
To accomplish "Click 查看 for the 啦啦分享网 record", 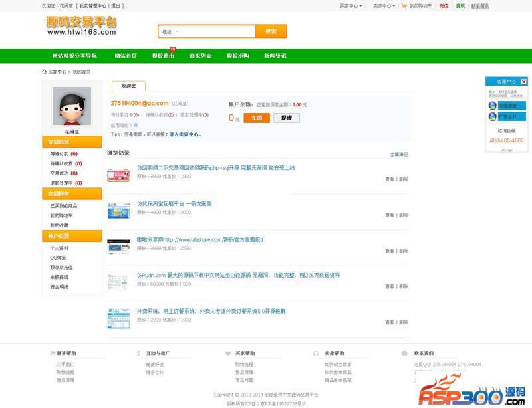I will coord(389,251).
